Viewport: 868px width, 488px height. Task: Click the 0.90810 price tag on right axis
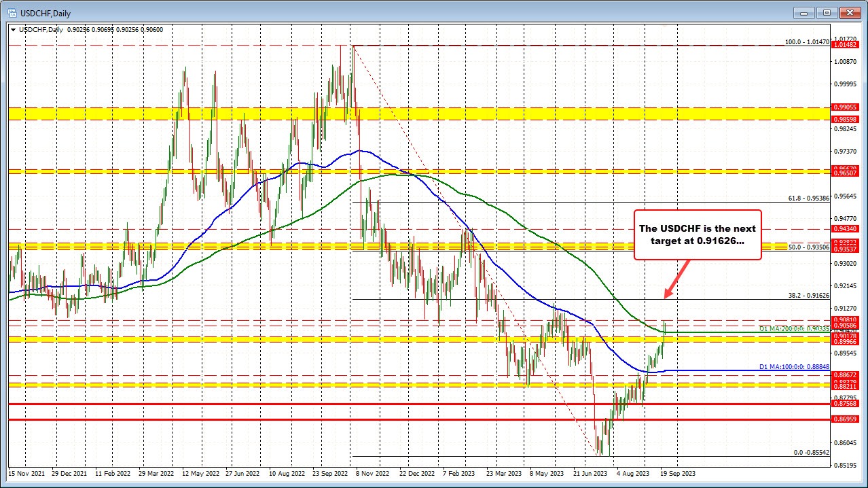tap(846, 319)
